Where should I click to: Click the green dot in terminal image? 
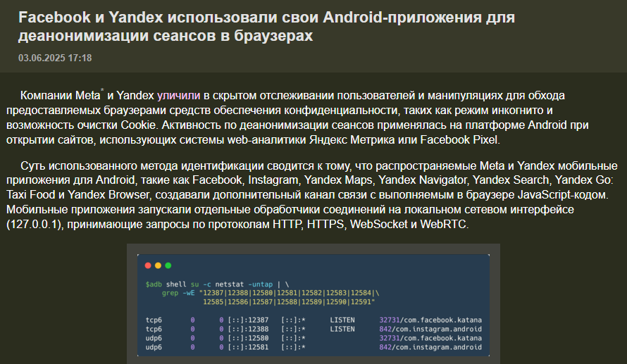pyautogui.click(x=168, y=265)
